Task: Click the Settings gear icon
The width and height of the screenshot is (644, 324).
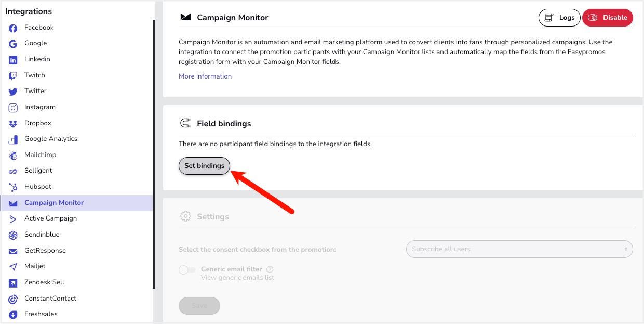Action: point(185,216)
